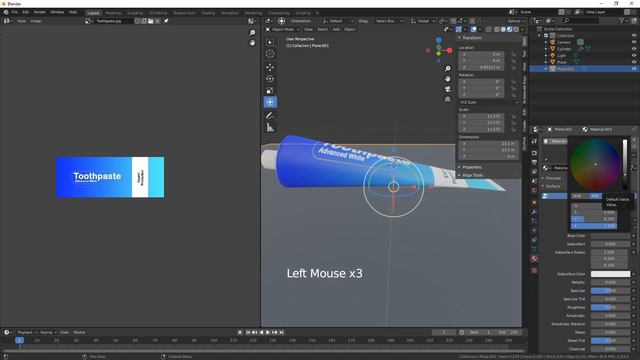Toggle the show gizmo button
Screen dimensions: 640x360
pyautogui.click(x=459, y=29)
